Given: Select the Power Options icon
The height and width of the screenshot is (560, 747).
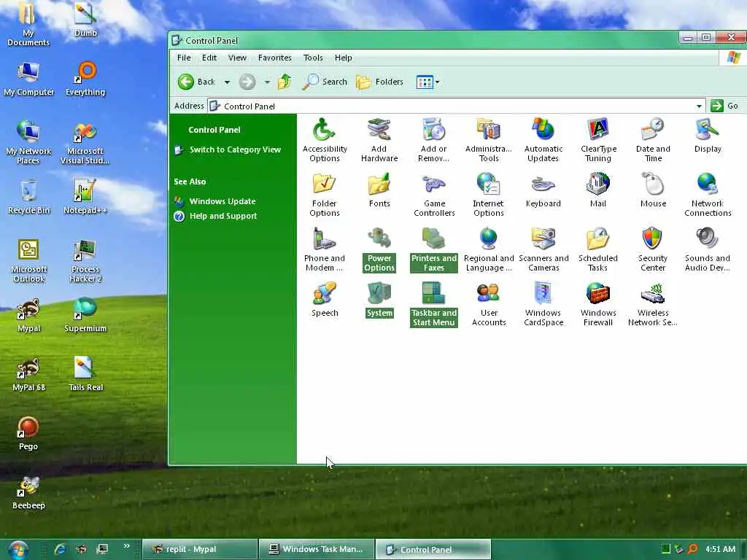Looking at the screenshot, I should [x=379, y=249].
